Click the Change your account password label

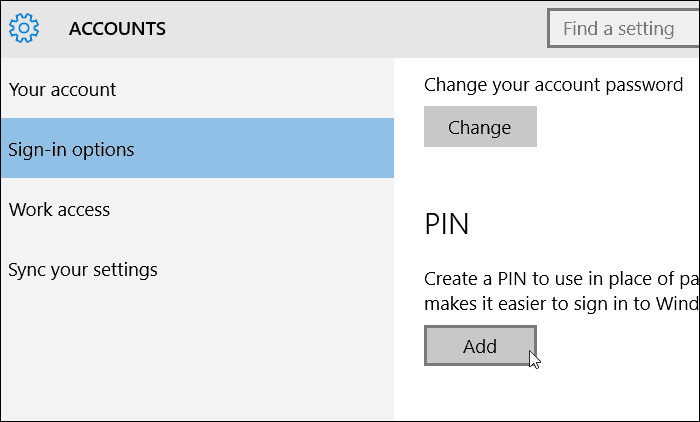(x=554, y=85)
